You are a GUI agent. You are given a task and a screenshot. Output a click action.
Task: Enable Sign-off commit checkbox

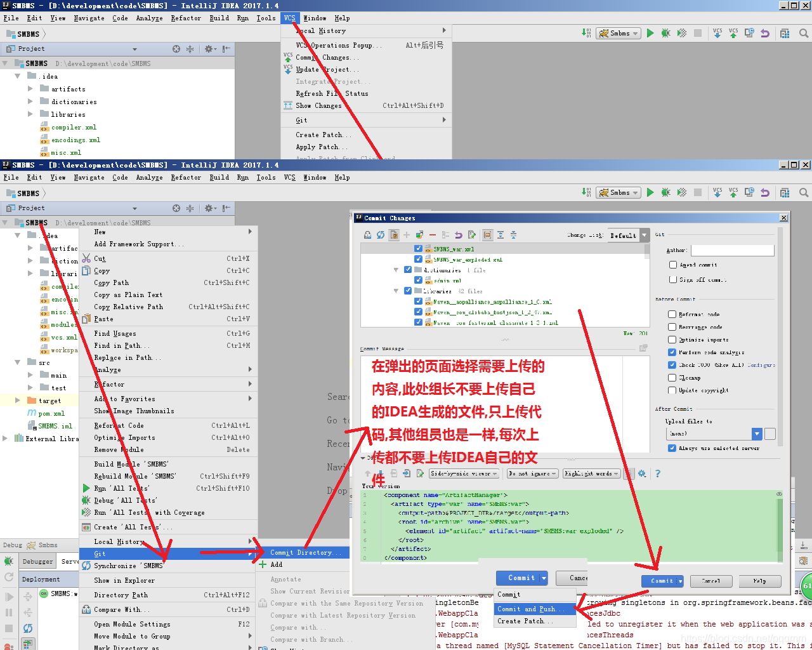pyautogui.click(x=673, y=279)
